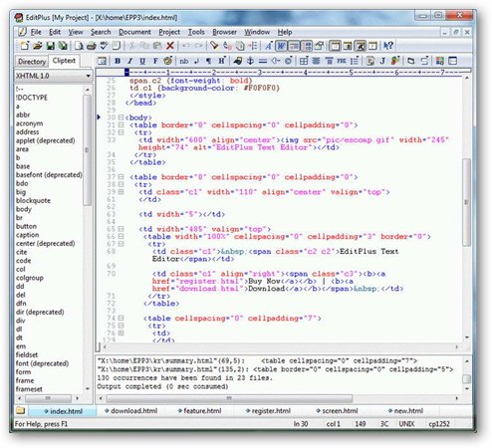Collapse the body tag fold on line 30

click(x=121, y=117)
